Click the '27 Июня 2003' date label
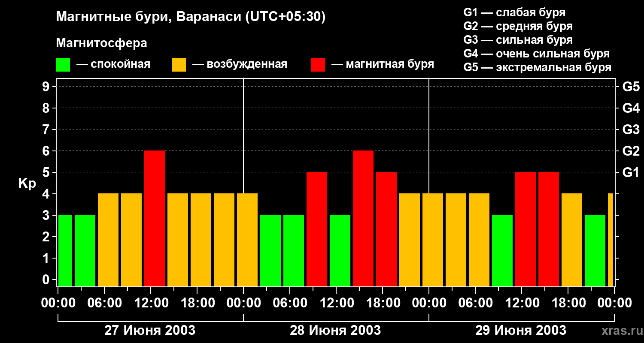 click(150, 331)
